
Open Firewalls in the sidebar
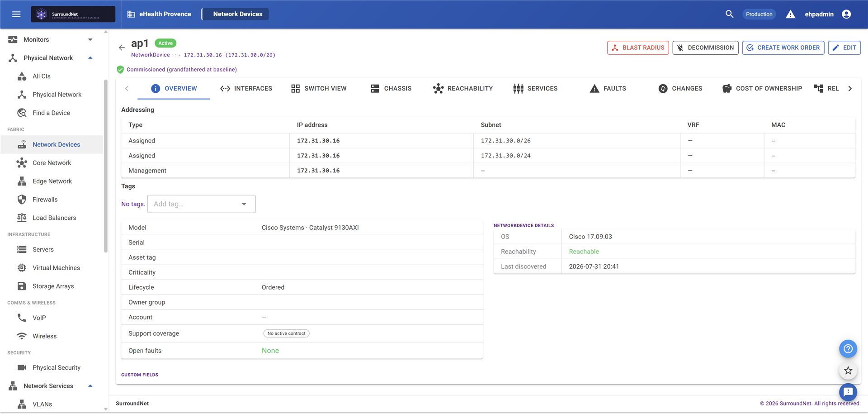click(52, 200)
